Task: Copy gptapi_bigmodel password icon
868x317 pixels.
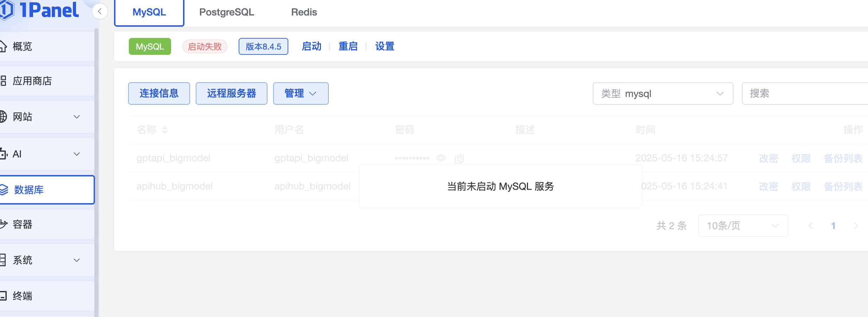Action: 459,158
